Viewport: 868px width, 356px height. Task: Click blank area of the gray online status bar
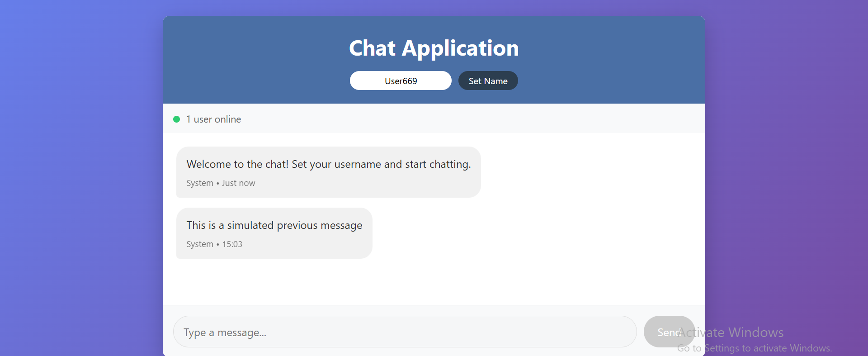tap(452, 119)
